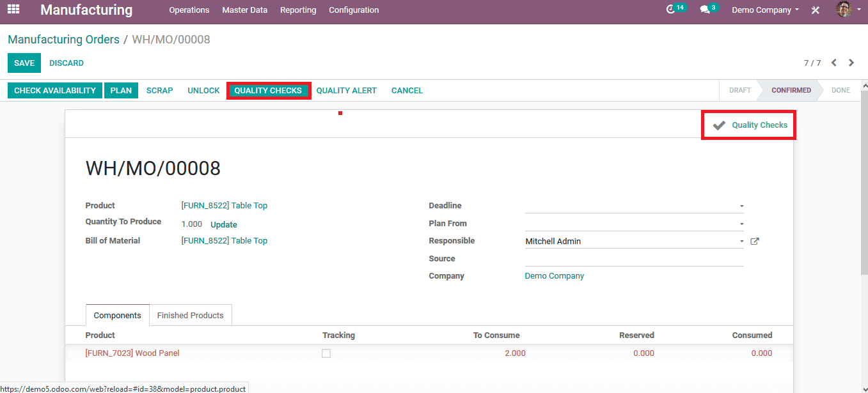868x393 pixels.
Task: Open Responsible external link icon
Action: tap(754, 241)
